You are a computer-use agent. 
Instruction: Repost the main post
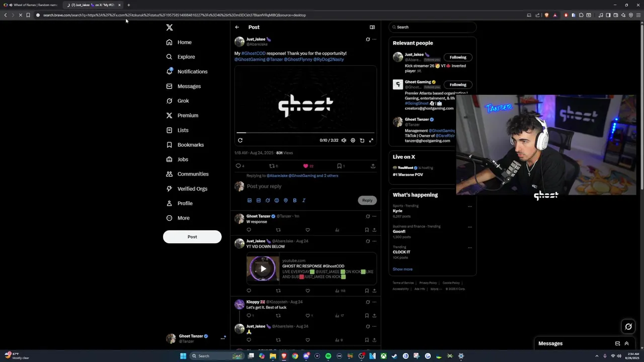272,166
